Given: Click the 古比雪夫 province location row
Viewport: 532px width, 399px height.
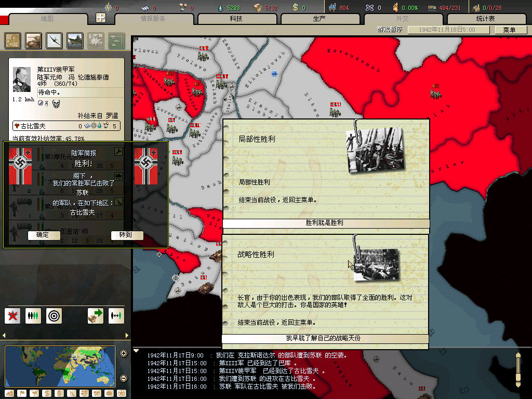Looking at the screenshot, I should click(66, 126).
